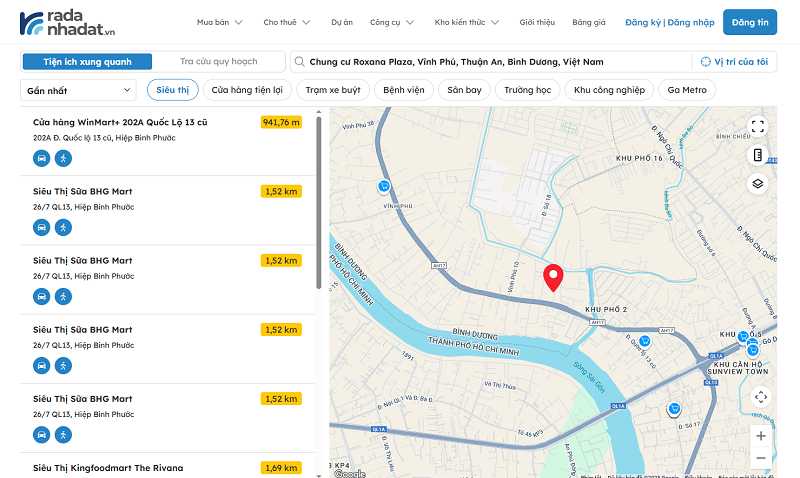Zoom out on the map
The height and width of the screenshot is (478, 800).
pos(761,458)
